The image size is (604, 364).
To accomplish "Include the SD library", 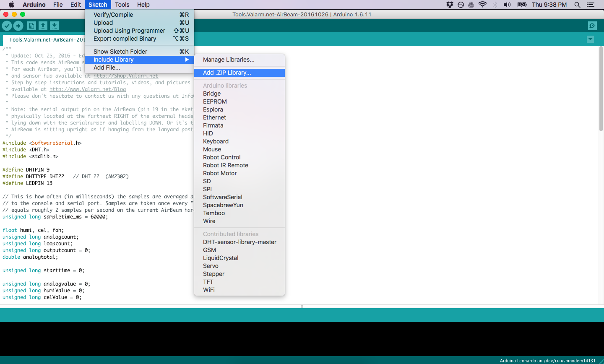I will (240, 181).
